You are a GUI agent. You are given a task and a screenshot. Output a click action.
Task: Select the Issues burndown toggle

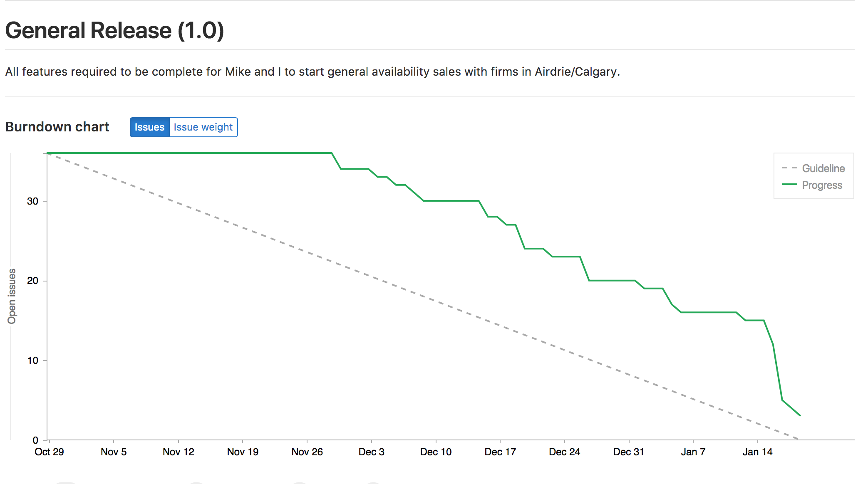coord(149,127)
